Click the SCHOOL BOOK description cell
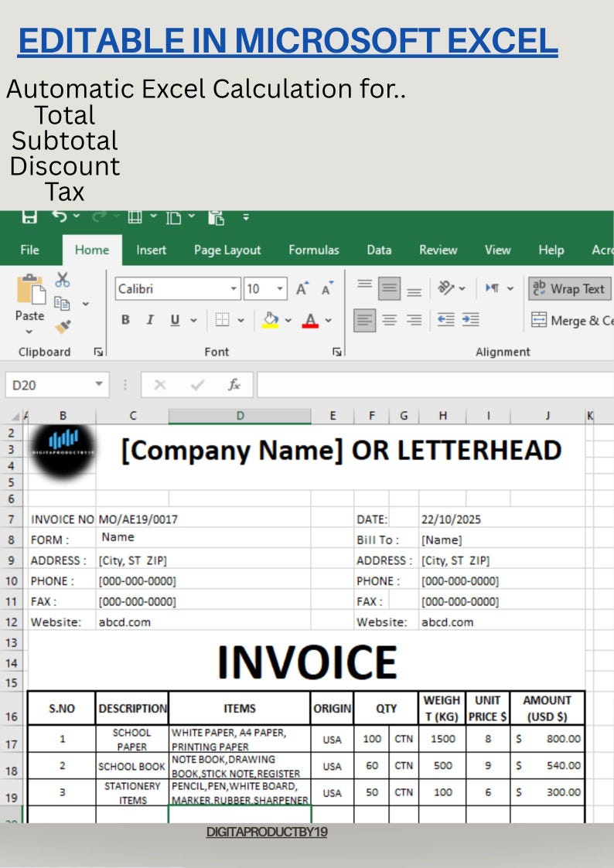Screen dimensions: 614x868 click(x=131, y=766)
